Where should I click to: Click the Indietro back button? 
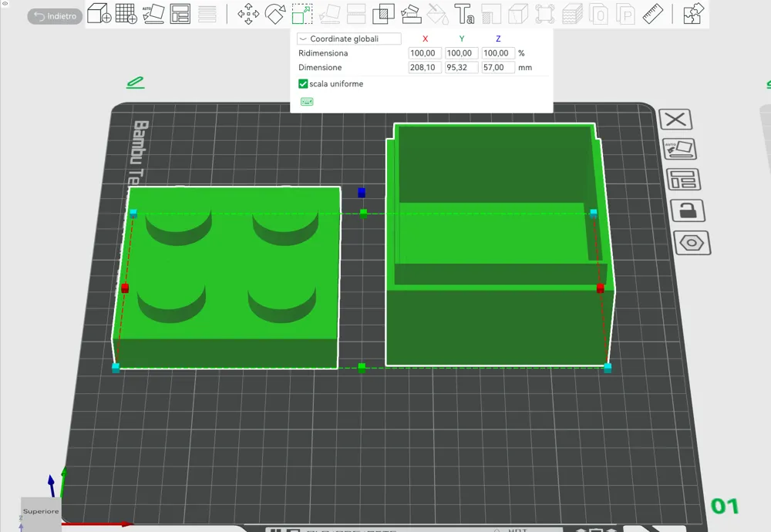tap(55, 16)
